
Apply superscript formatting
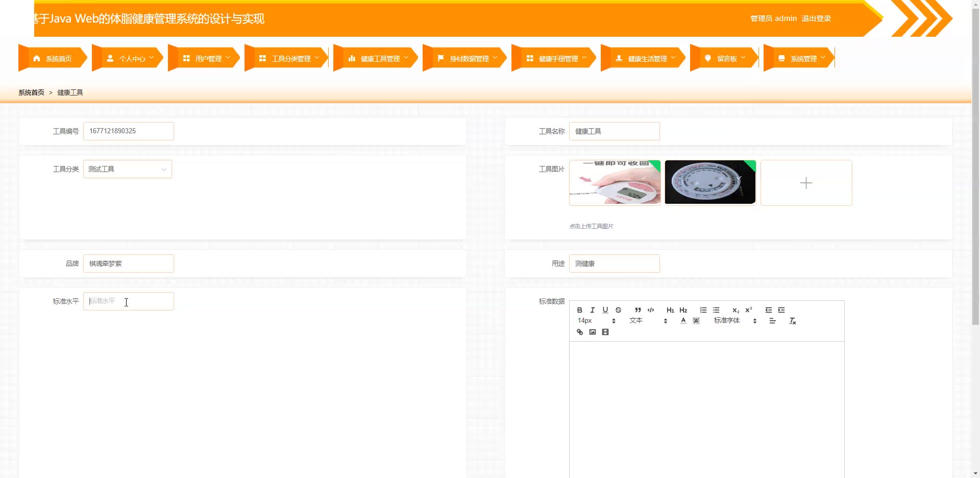[x=749, y=310]
